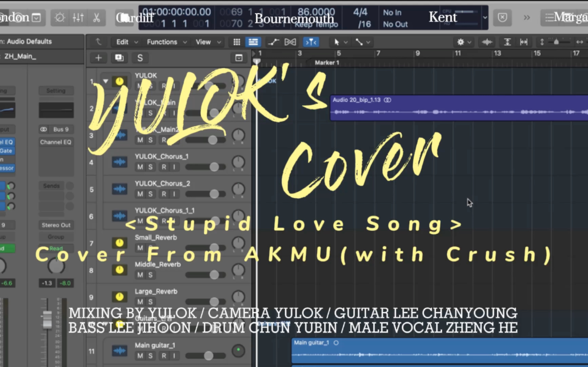Open the second tool dropdown menu
Viewport: 588px width, 367px height.
click(363, 42)
